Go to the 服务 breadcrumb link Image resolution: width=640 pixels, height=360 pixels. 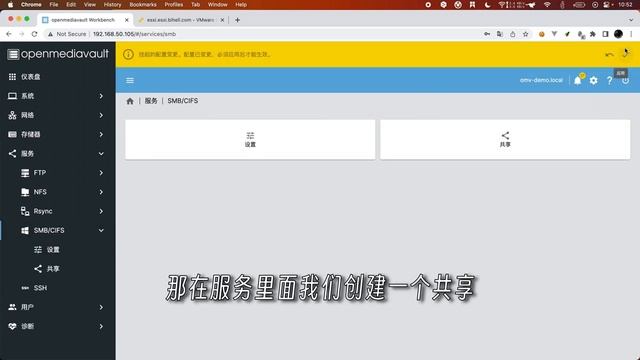pos(151,101)
